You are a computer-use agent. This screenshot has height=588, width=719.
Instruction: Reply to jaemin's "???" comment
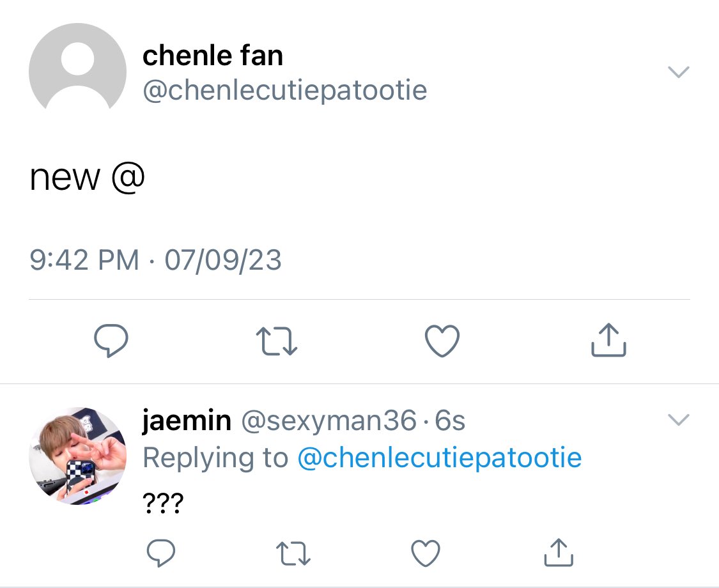click(160, 553)
